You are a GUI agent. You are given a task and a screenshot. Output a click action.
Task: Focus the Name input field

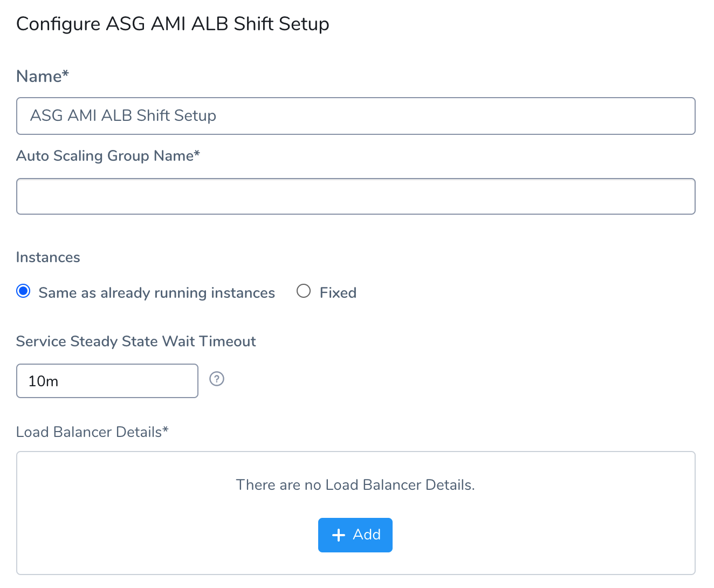pos(356,116)
